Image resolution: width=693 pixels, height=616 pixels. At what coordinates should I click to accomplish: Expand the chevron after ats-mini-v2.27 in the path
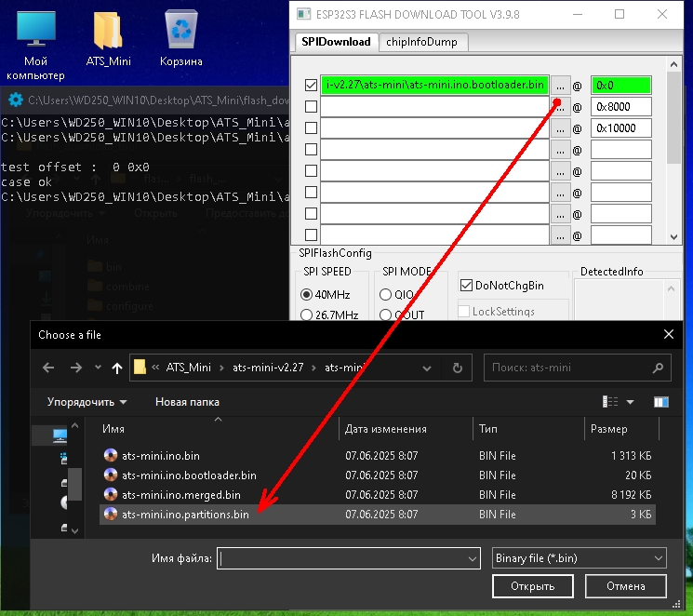314,368
